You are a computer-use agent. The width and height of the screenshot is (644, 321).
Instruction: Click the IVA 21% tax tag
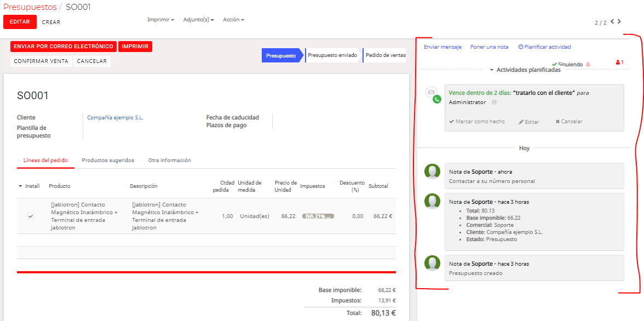click(x=318, y=216)
